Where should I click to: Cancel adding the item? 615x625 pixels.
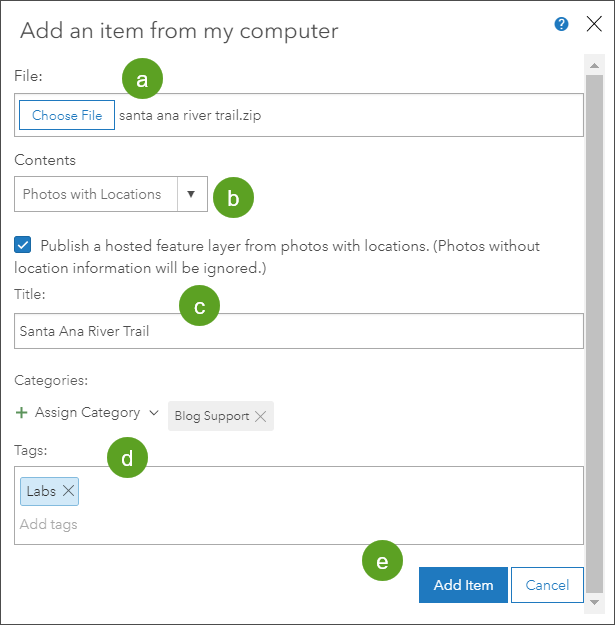tap(547, 585)
